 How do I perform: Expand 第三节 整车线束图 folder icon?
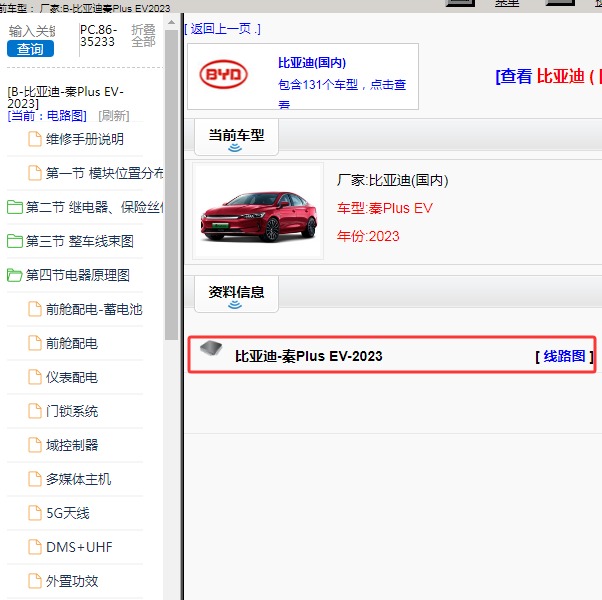(15, 241)
